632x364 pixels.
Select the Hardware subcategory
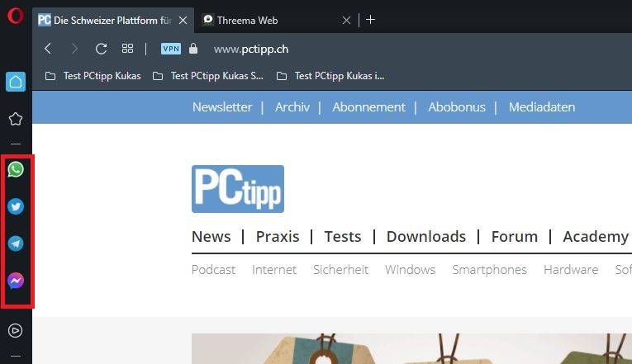click(571, 269)
